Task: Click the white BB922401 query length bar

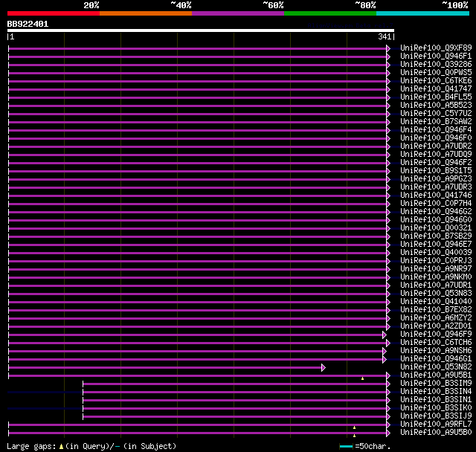Action: point(201,30)
